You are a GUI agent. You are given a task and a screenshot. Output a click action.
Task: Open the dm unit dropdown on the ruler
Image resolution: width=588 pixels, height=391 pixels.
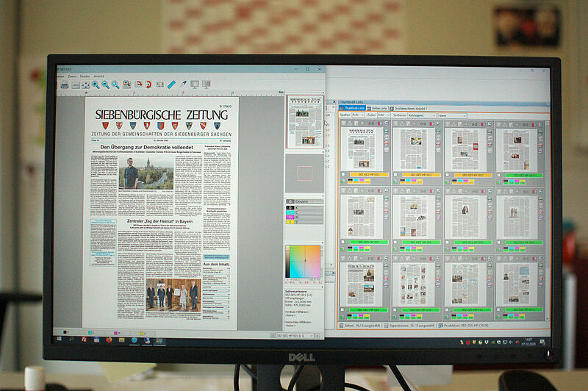tap(281, 92)
